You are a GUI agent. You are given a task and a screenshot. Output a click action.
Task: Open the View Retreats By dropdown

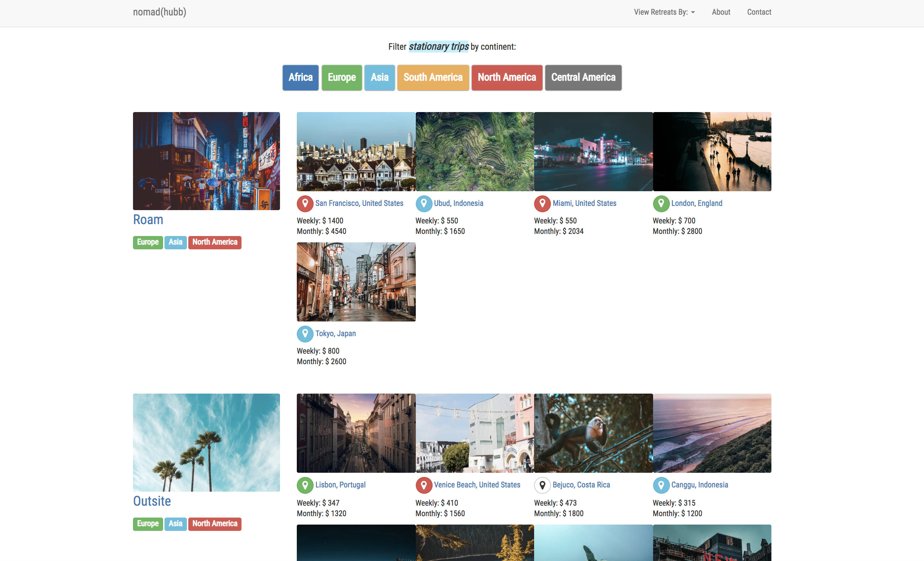(x=664, y=12)
